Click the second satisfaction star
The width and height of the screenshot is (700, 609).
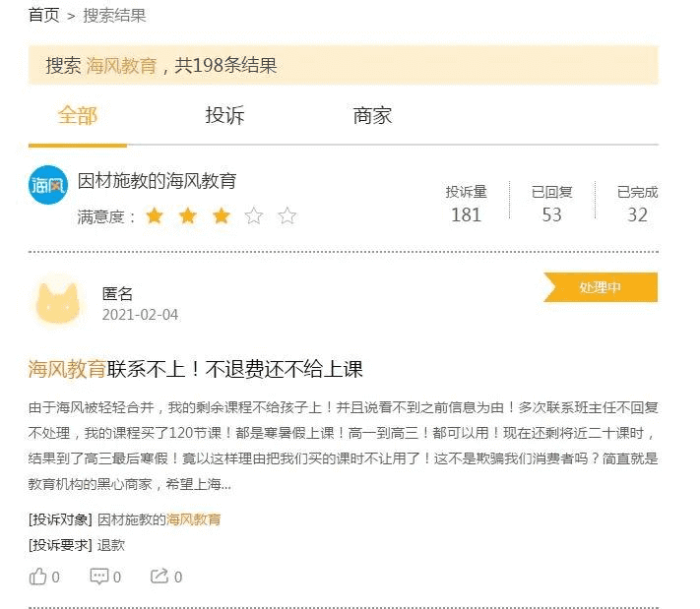[x=187, y=215]
